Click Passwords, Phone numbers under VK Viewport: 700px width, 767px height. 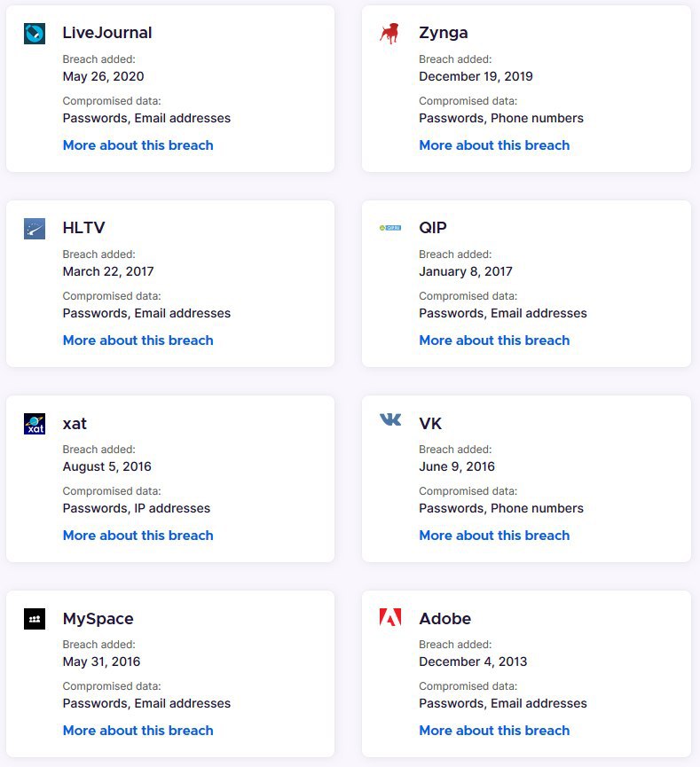tap(501, 508)
